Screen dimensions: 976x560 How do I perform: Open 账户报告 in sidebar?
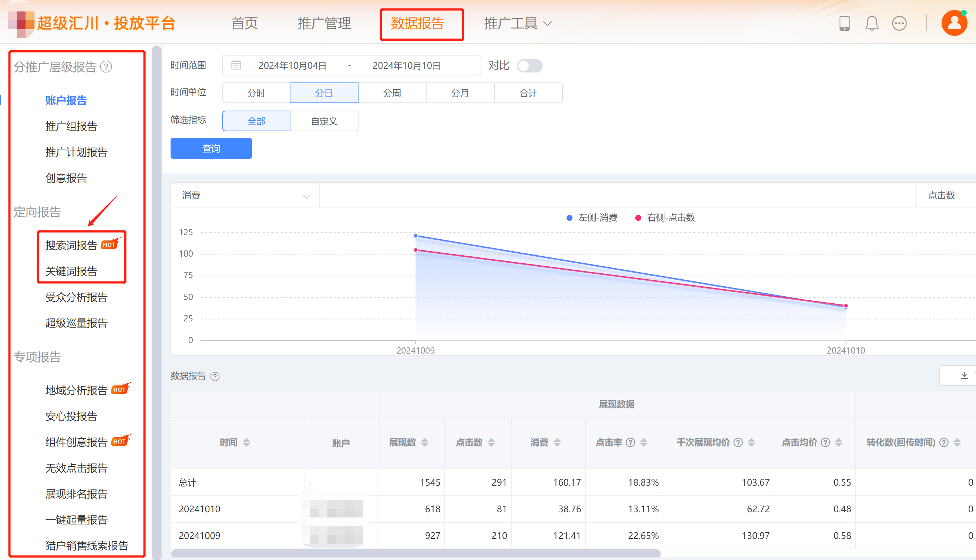point(66,100)
